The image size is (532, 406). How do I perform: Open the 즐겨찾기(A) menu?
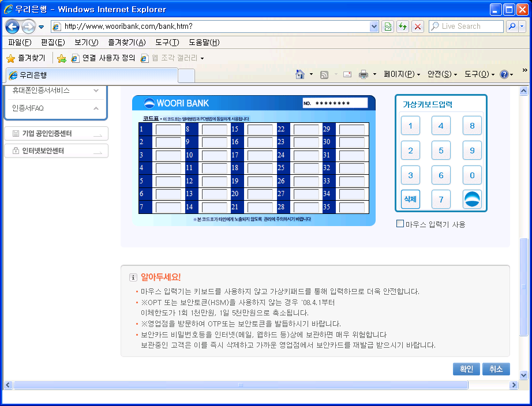pos(126,43)
